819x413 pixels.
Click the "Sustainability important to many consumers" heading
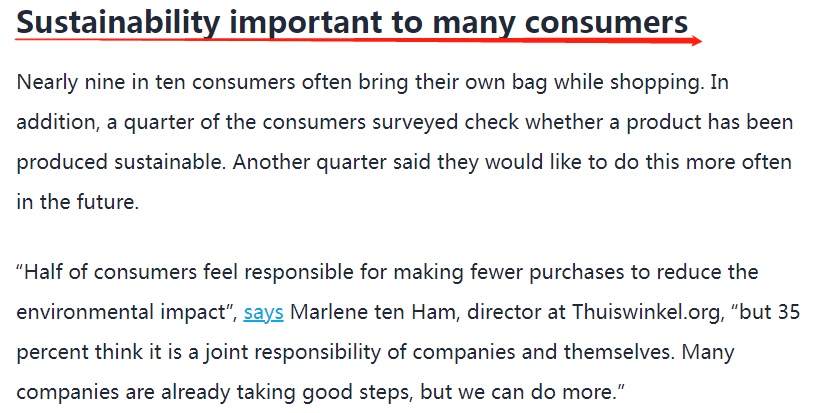click(352, 23)
